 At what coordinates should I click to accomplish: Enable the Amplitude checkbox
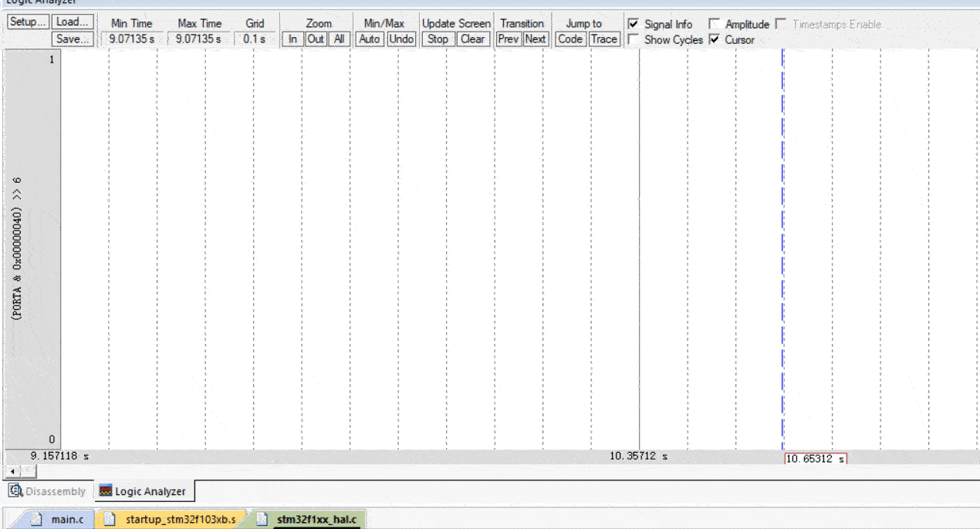click(714, 24)
